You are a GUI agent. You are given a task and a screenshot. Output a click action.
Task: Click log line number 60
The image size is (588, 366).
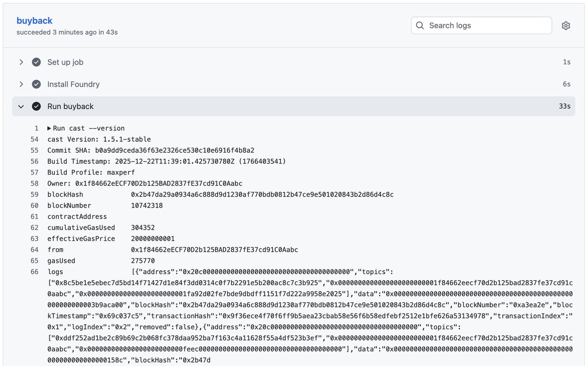tap(34, 206)
